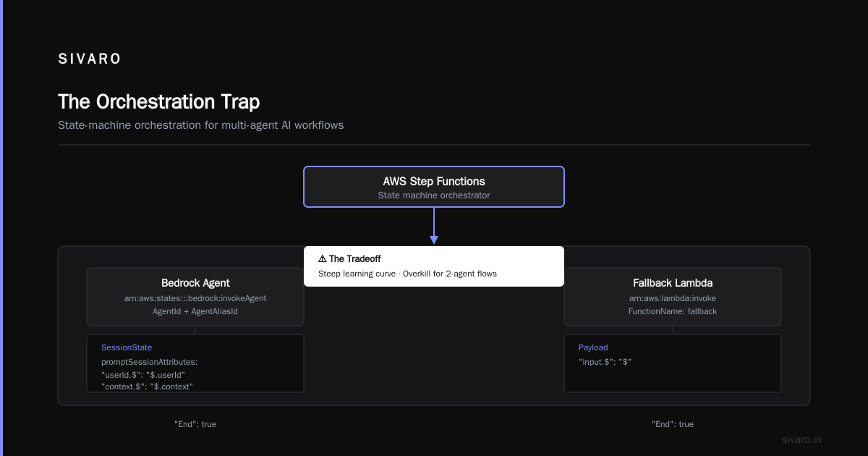Viewport: 868px width, 456px height.
Task: Click the warning icon beside The Tradeoff
Action: tap(323, 258)
